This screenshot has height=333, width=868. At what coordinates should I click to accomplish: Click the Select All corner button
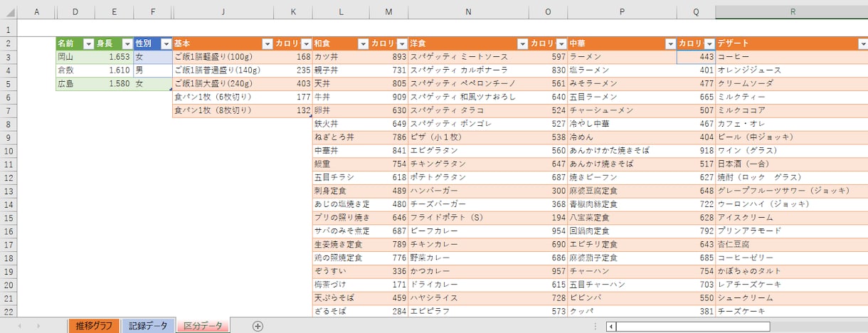tap(8, 12)
